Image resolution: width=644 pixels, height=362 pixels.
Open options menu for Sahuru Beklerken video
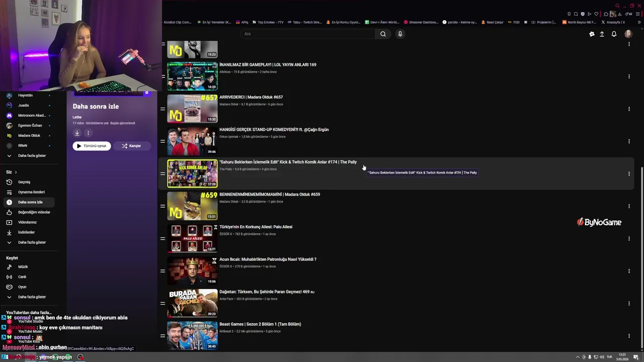click(629, 173)
